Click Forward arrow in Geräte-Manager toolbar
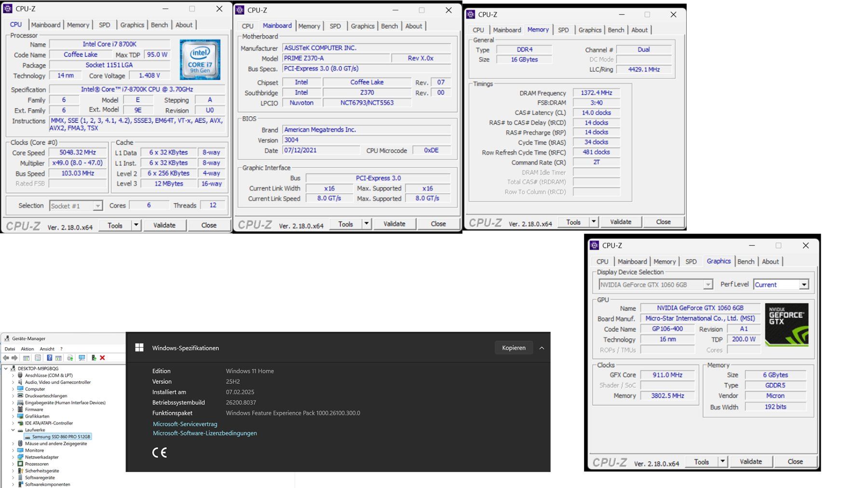The height and width of the screenshot is (488, 868). [x=14, y=358]
